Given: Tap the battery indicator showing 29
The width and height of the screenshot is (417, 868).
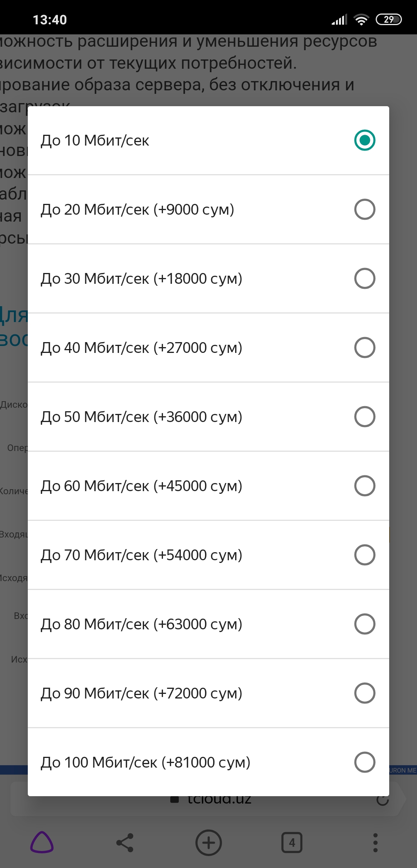Looking at the screenshot, I should 389,19.
